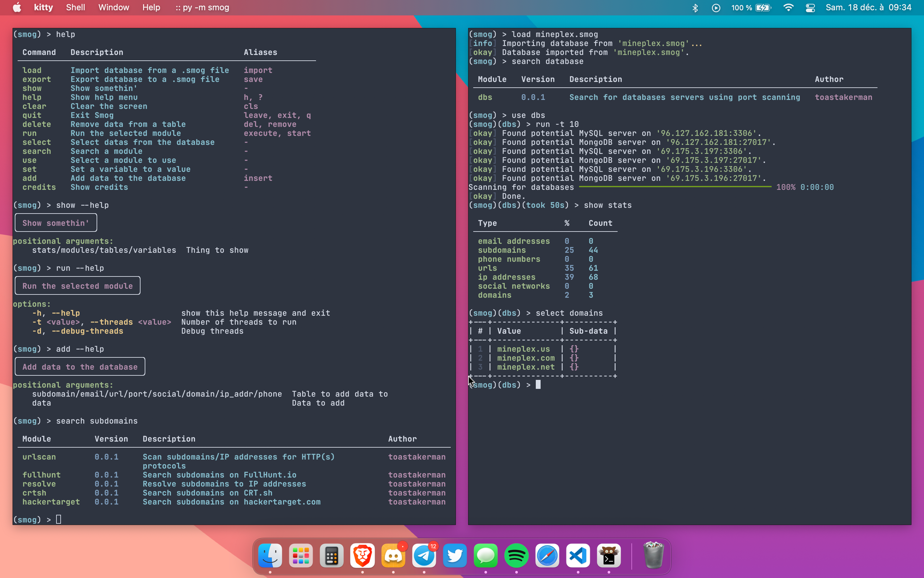Click the 'mineplex.com' domain value
Viewport: 924px width, 578px height.
[526, 358]
